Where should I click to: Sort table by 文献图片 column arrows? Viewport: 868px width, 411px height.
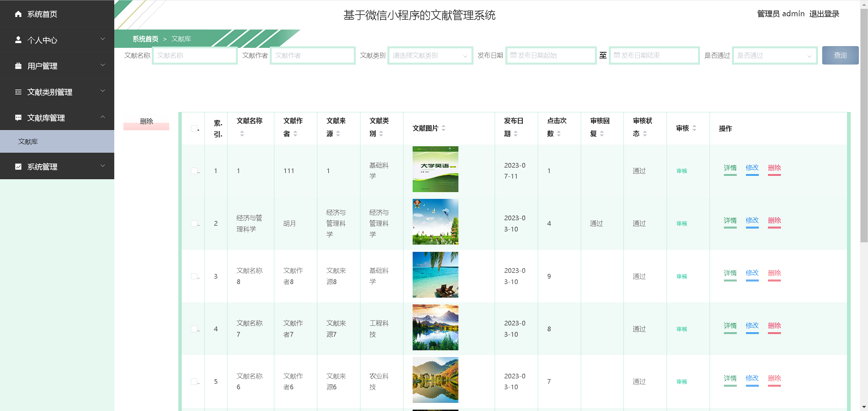(x=443, y=128)
